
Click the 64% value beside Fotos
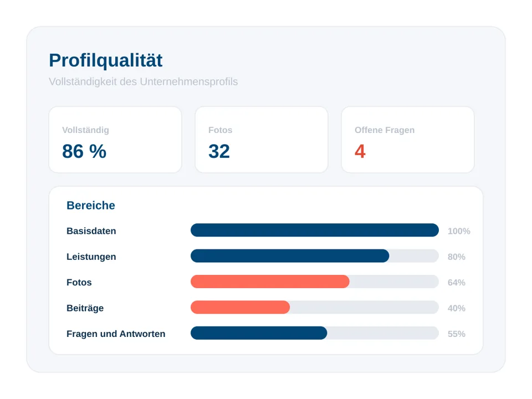(x=456, y=283)
